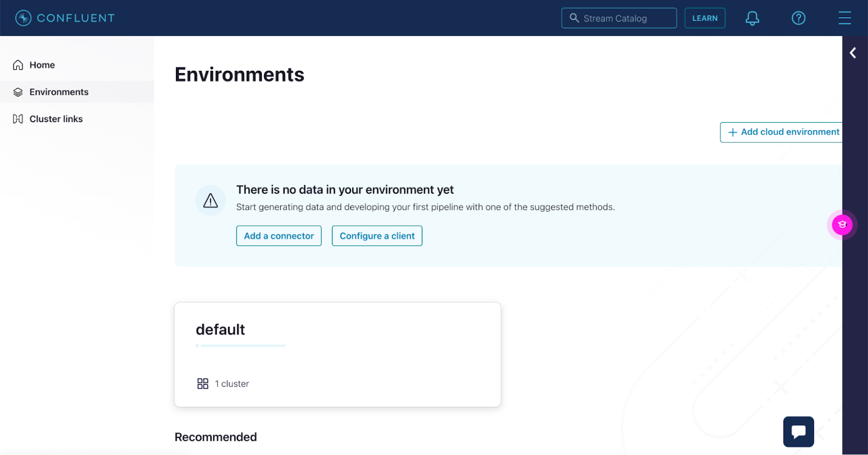Go to Home in sidebar
The height and width of the screenshot is (455, 868).
point(77,65)
